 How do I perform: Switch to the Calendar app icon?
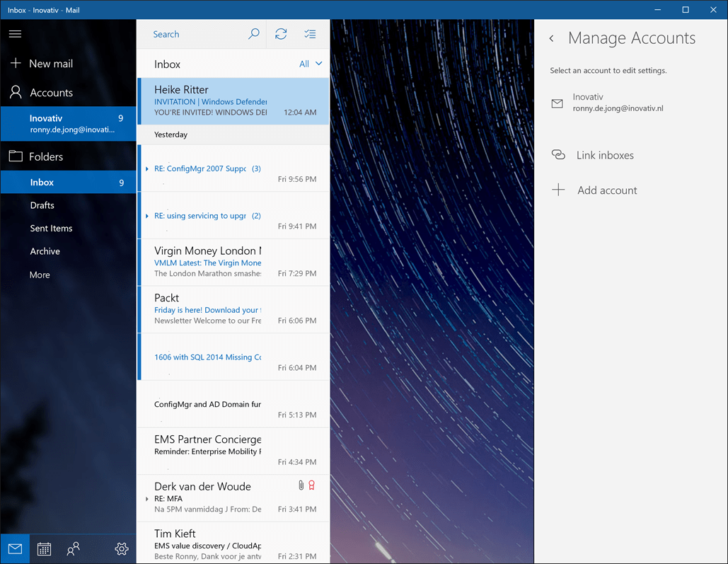tap(44, 548)
